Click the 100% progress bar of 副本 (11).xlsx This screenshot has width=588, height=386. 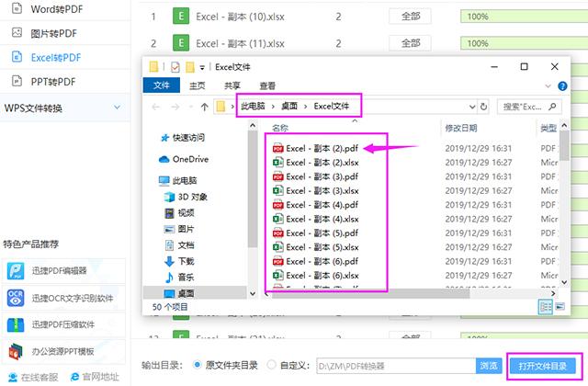point(524,43)
